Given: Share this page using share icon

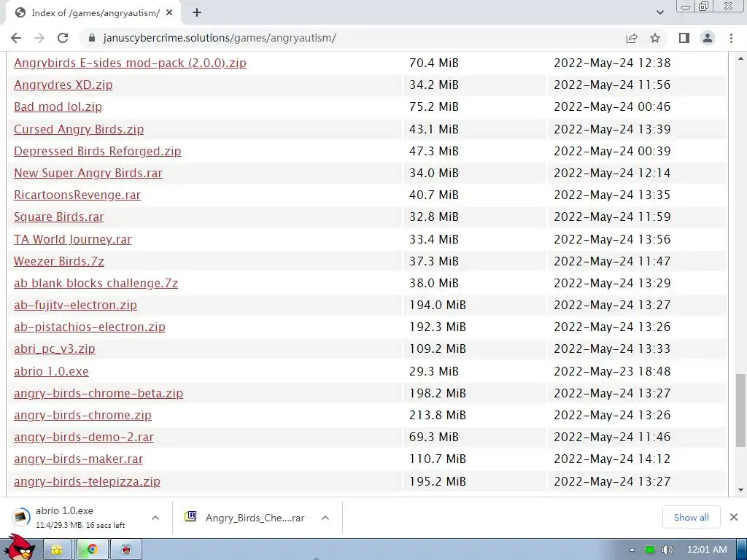Looking at the screenshot, I should [632, 38].
